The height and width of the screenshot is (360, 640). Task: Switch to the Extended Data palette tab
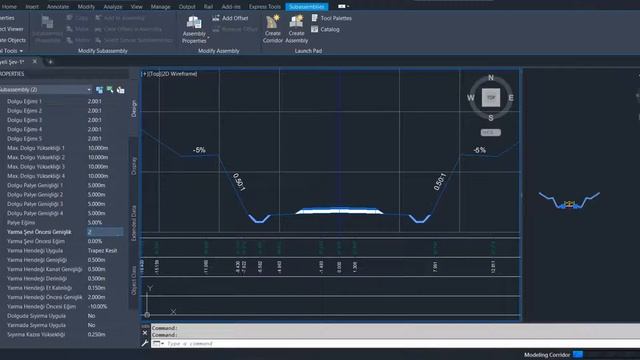pyautogui.click(x=134, y=223)
